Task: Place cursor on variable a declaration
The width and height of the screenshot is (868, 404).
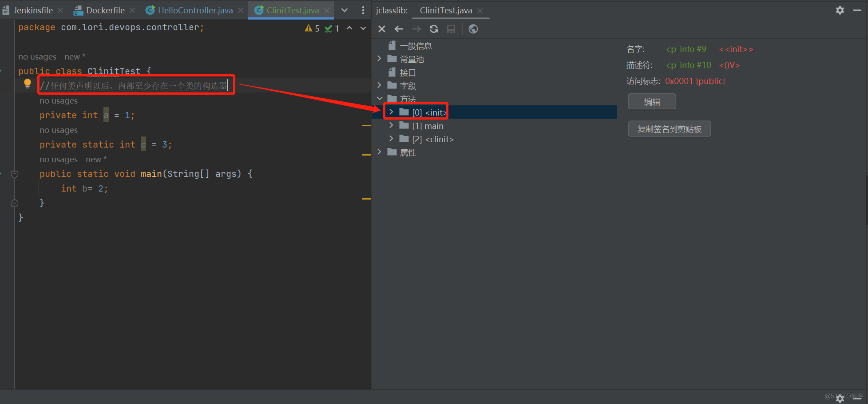Action: [106, 115]
